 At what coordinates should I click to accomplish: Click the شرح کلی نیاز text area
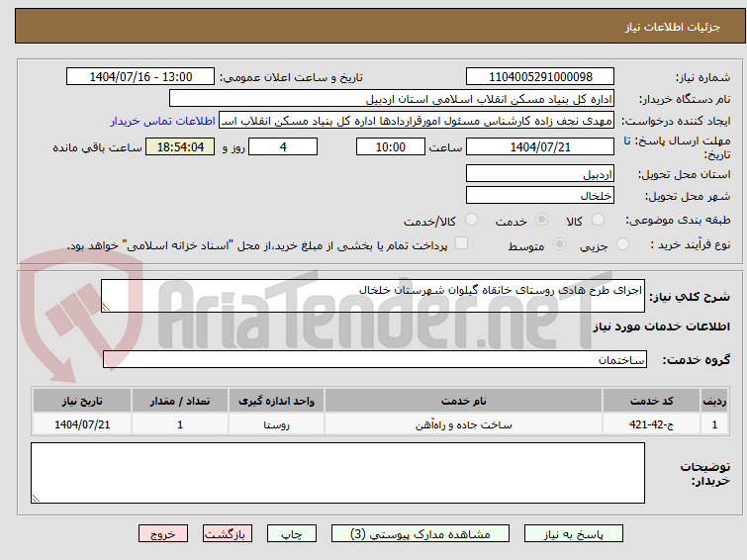[x=373, y=296]
